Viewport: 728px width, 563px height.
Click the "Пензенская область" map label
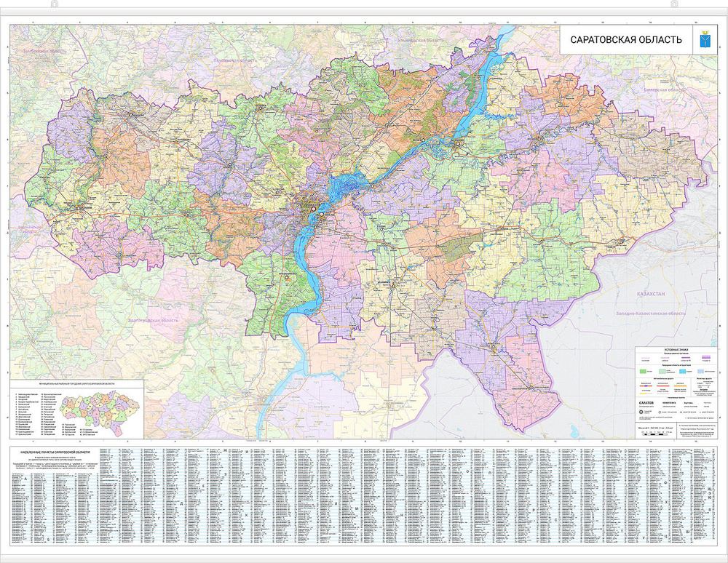point(234,60)
